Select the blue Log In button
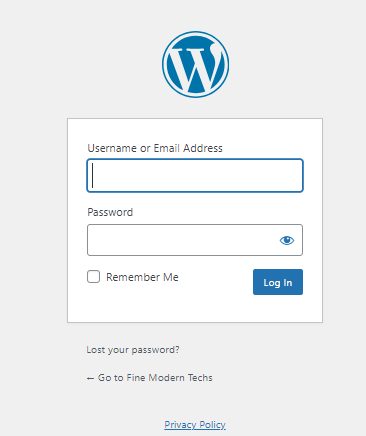Viewport: 366px width, 436px height. 278,282
